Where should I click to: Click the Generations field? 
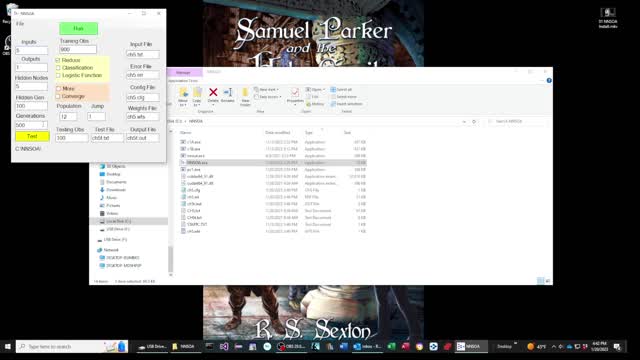tap(31, 125)
